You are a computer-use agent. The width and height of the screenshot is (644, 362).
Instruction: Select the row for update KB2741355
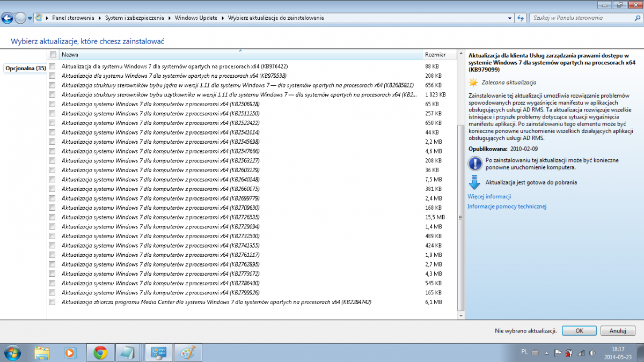click(x=252, y=246)
